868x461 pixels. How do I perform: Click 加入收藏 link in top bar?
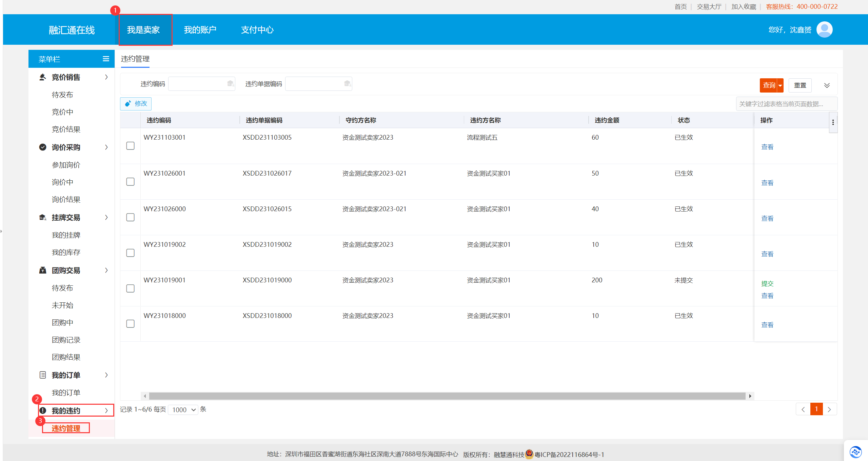pyautogui.click(x=744, y=6)
